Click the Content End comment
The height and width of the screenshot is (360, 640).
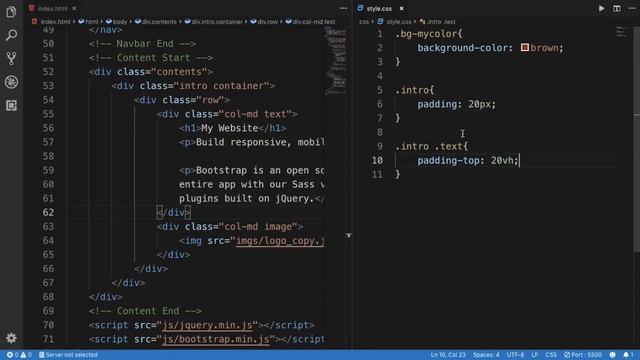(x=145, y=311)
